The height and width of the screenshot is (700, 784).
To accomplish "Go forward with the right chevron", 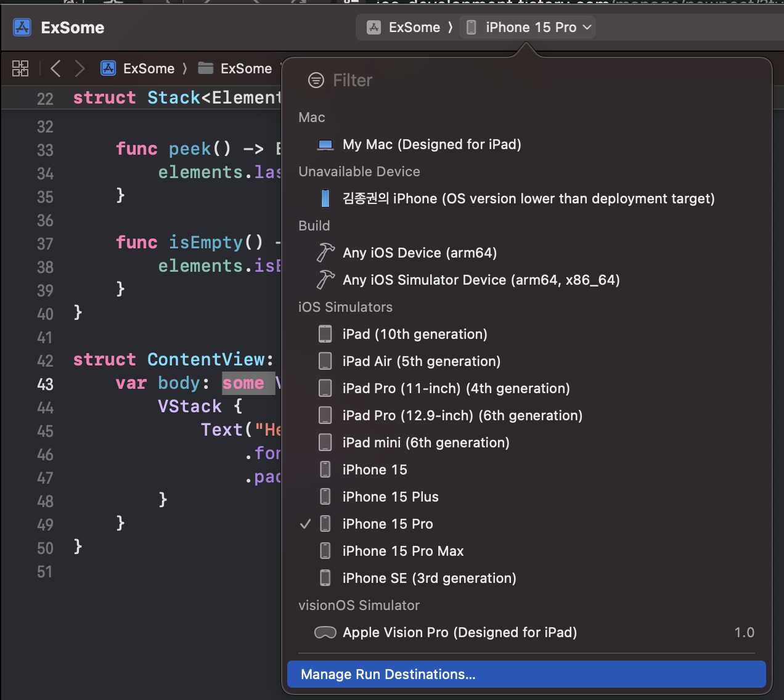I will [80, 68].
